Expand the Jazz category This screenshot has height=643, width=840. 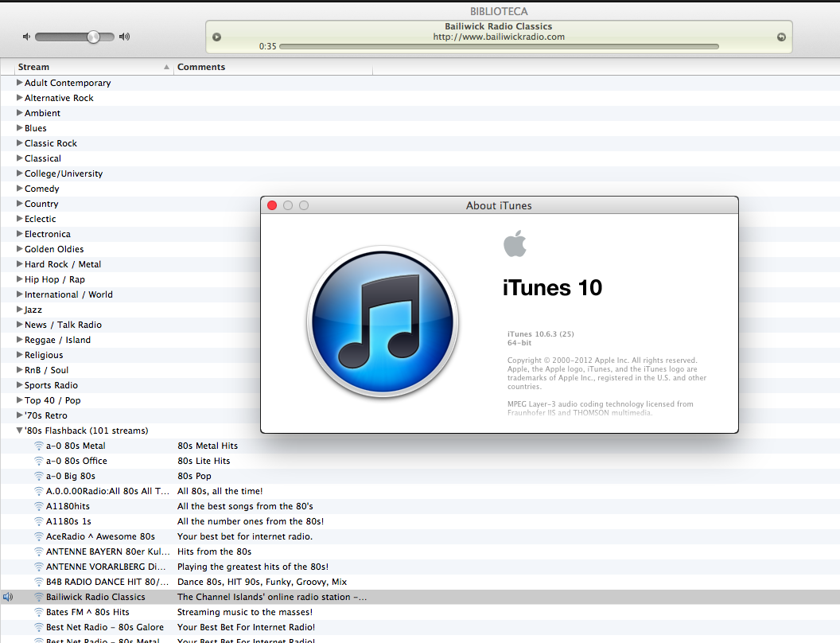pyautogui.click(x=19, y=310)
